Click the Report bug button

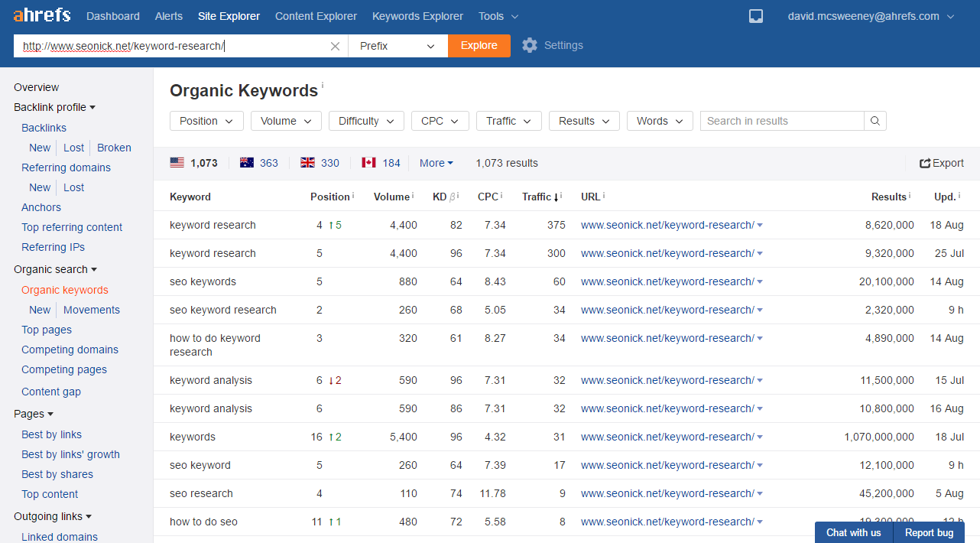pyautogui.click(x=929, y=532)
